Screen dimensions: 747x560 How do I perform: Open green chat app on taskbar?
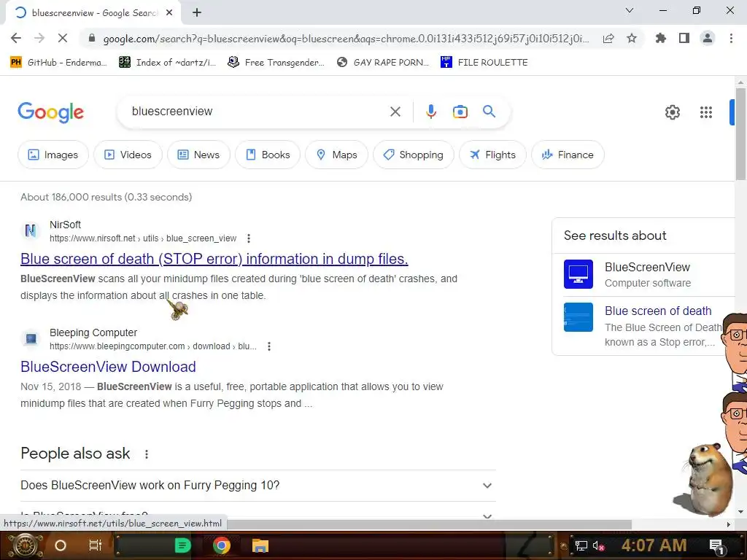click(x=182, y=545)
